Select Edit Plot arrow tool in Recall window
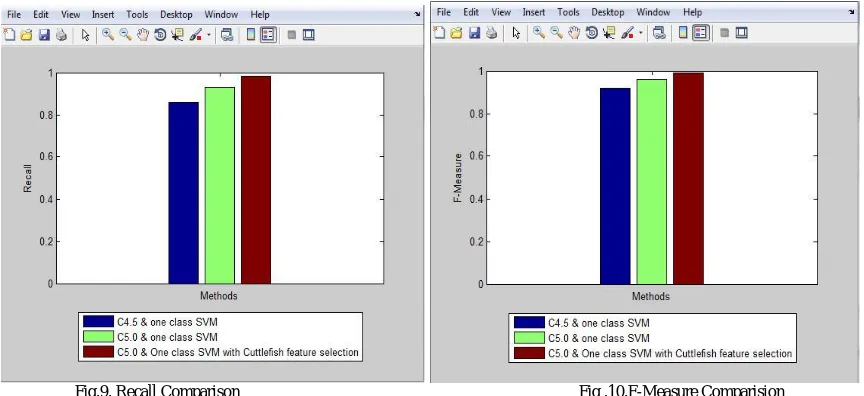 tap(85, 35)
